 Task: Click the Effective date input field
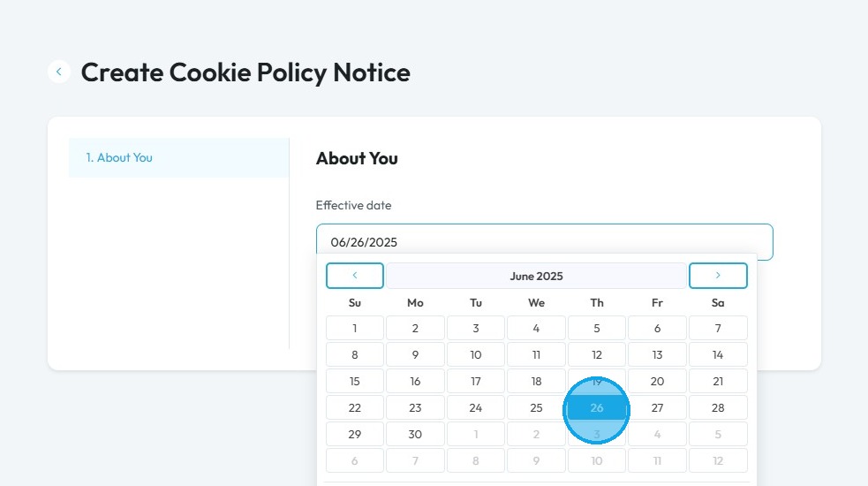[544, 242]
